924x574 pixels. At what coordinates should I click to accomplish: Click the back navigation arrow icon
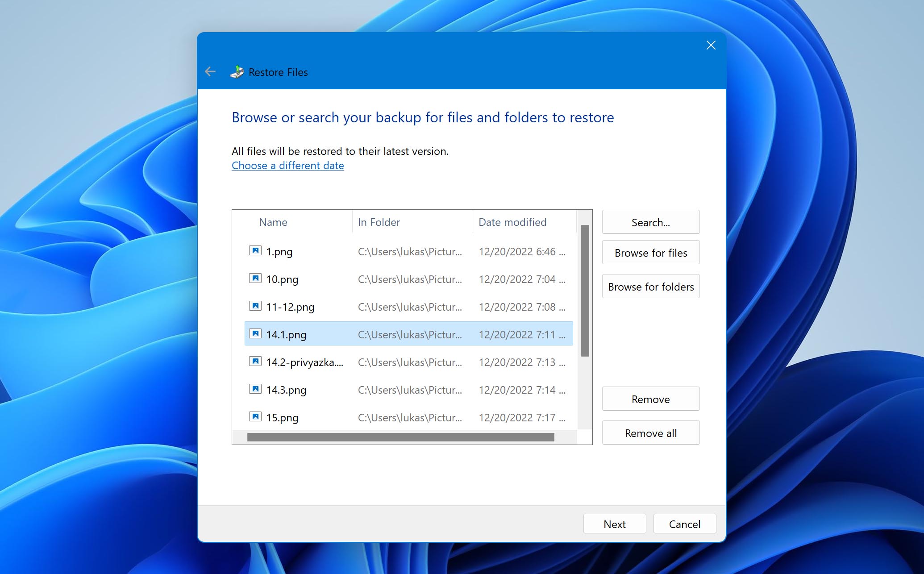point(210,71)
